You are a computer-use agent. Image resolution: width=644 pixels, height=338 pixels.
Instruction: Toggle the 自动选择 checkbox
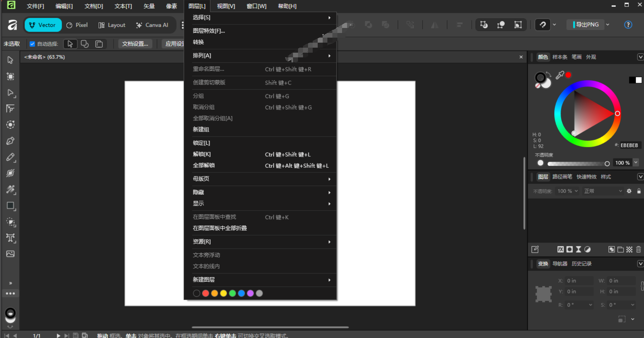coord(32,44)
